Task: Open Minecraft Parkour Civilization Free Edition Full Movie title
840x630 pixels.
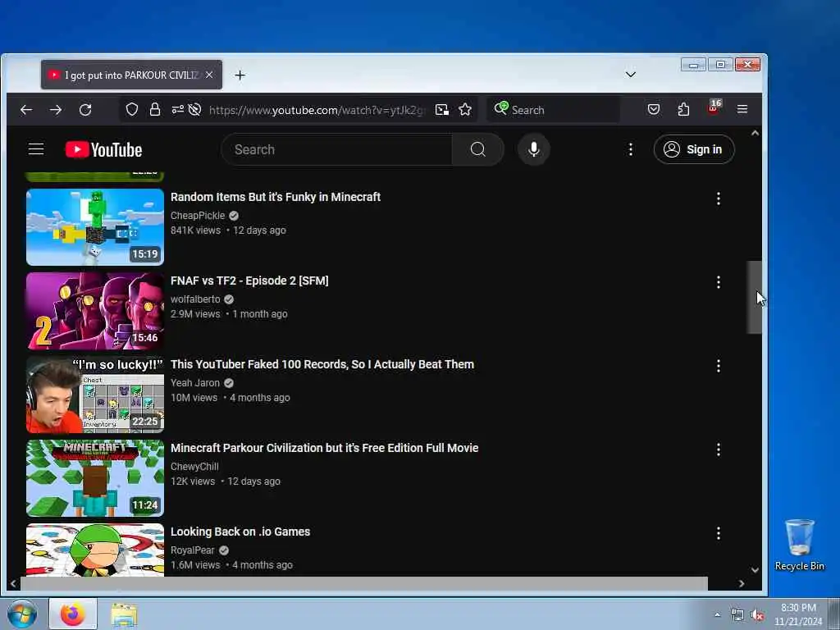Action: point(324,448)
